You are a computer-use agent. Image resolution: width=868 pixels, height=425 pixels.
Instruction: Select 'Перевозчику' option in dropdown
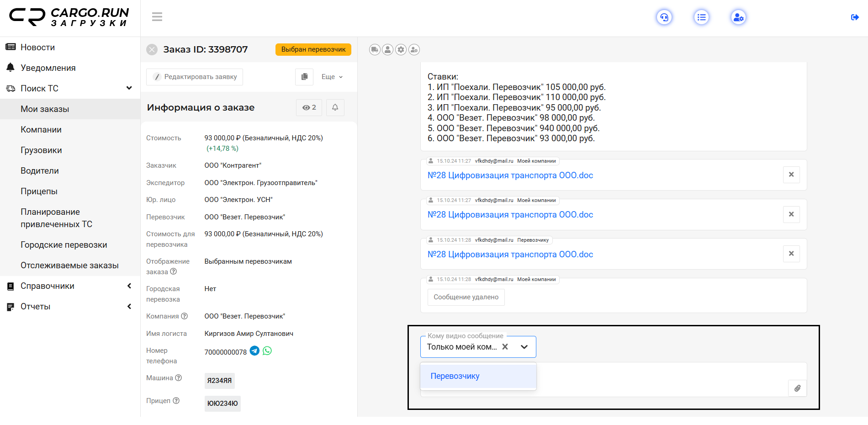click(x=455, y=376)
